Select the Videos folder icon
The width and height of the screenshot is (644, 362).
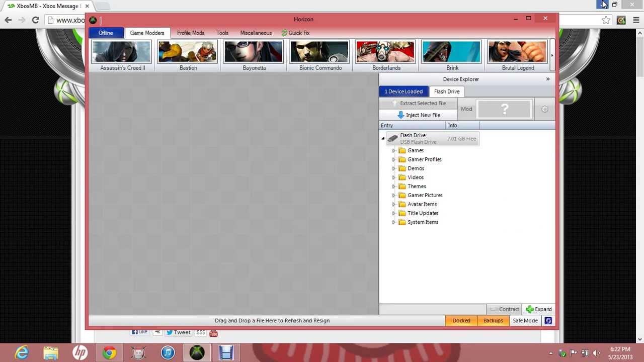[402, 177]
